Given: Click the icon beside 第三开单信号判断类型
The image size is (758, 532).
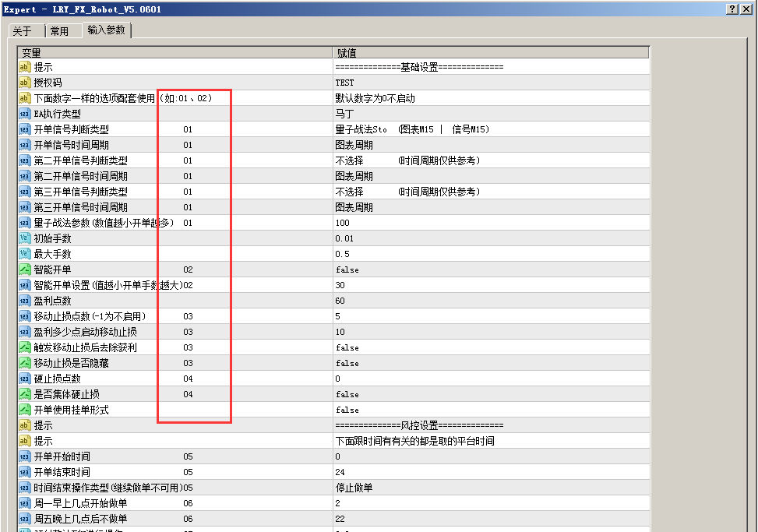Looking at the screenshot, I should (x=25, y=192).
